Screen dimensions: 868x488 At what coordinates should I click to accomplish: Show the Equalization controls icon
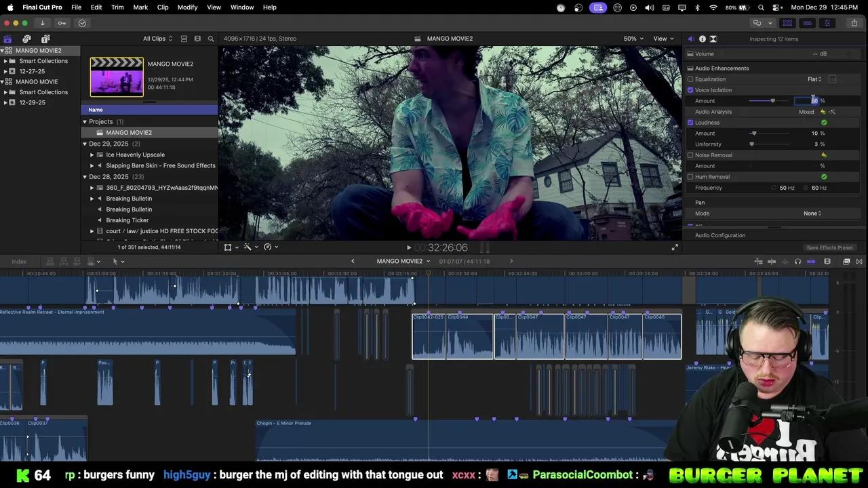click(x=832, y=79)
